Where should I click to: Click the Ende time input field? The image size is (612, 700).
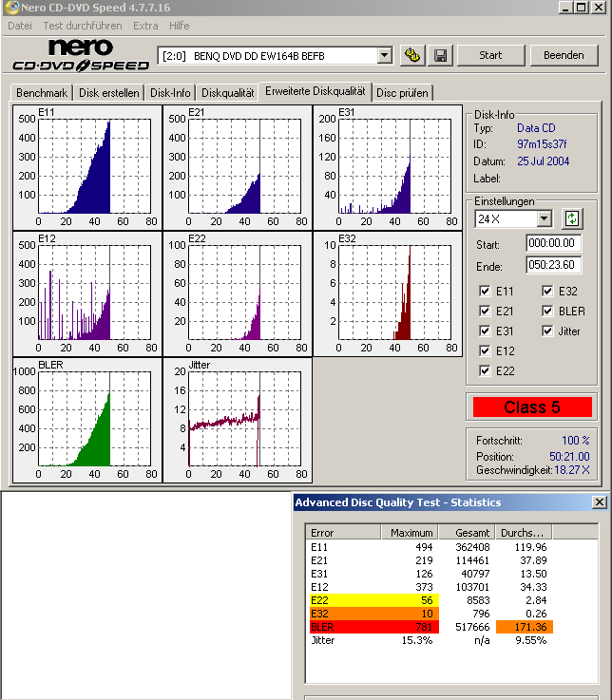[554, 265]
